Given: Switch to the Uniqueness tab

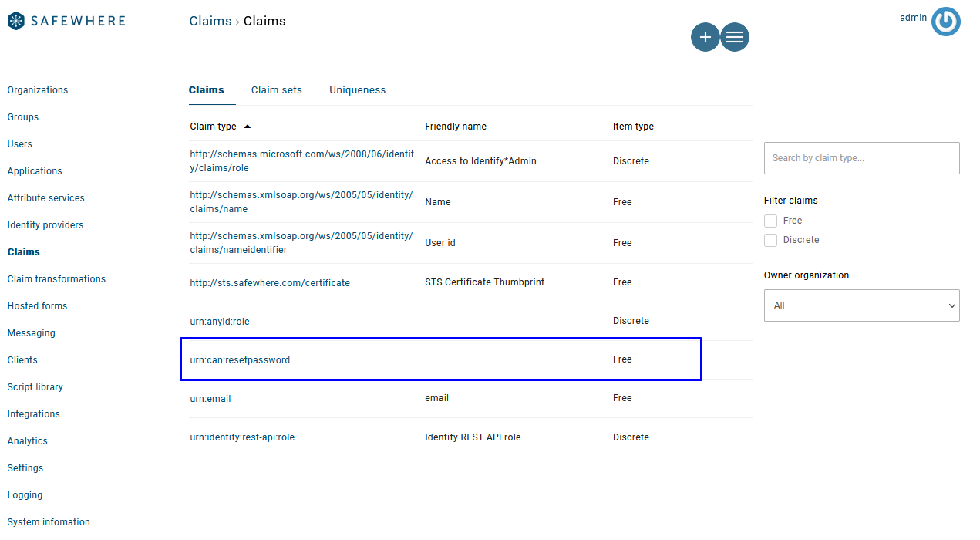Looking at the screenshot, I should [357, 90].
